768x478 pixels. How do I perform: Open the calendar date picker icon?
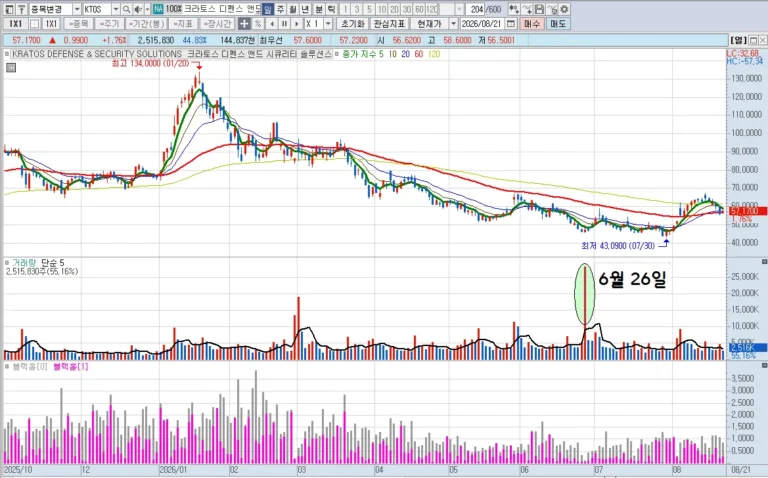tap(511, 24)
